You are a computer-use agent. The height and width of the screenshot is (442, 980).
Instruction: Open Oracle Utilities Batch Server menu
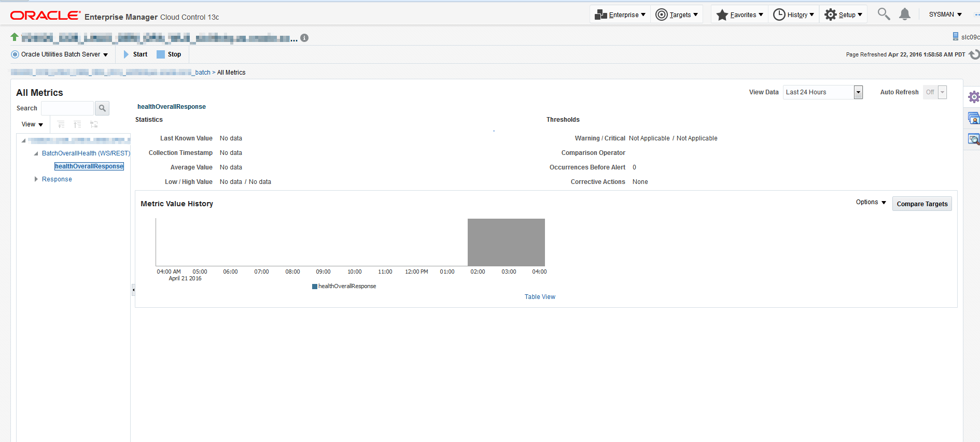[x=60, y=54]
